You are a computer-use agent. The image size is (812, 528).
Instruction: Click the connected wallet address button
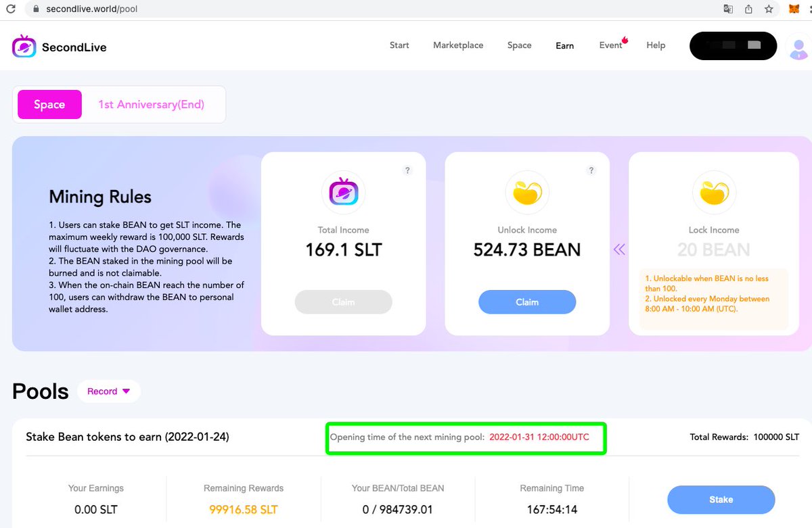point(733,45)
